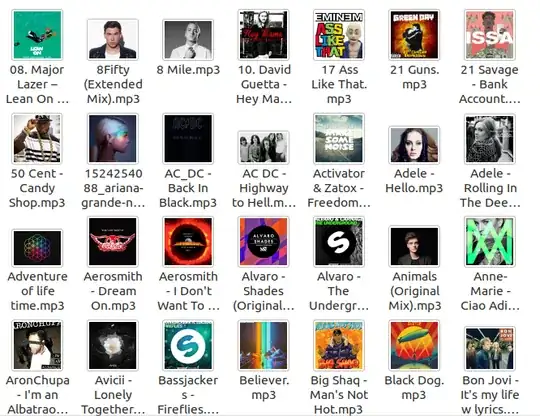Click the Alvaro The Underground Spinnin icon
Image resolution: width=540 pixels, height=416 pixels.
point(339,241)
